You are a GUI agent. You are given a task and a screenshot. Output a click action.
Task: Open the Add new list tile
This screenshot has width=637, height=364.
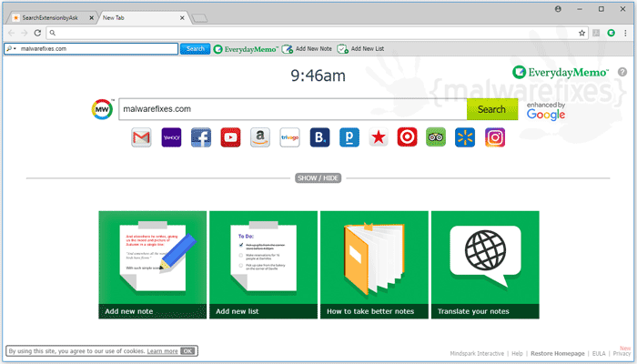263,265
